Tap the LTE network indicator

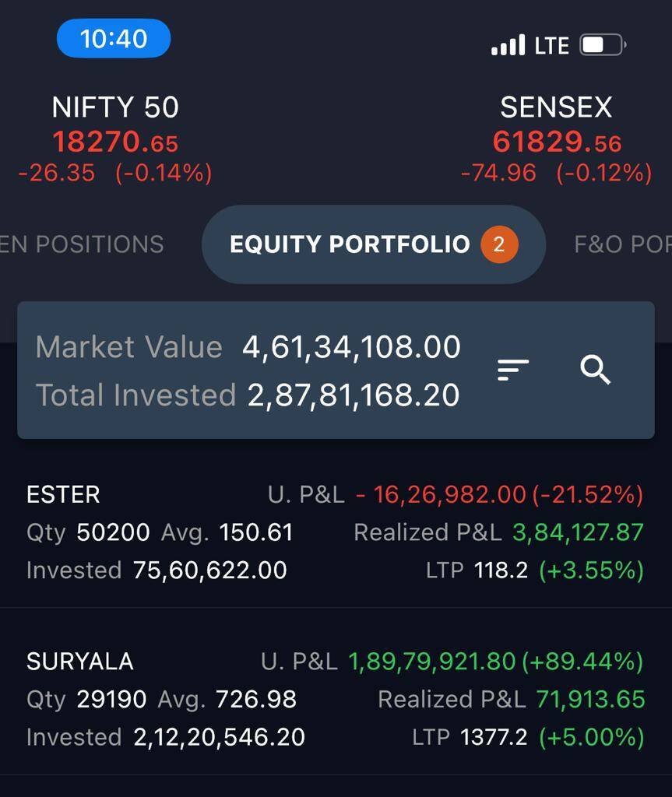(552, 46)
